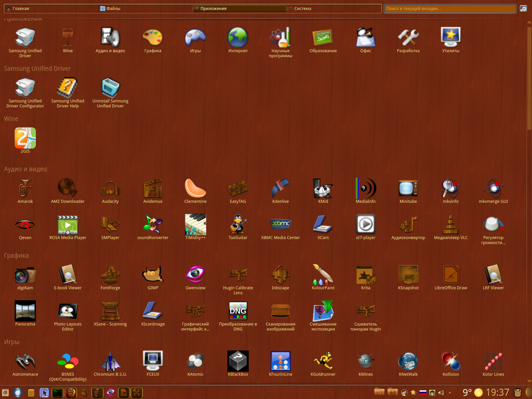This screenshot has width=532, height=399.
Task: Open Audacity audio editor
Action: [110, 191]
